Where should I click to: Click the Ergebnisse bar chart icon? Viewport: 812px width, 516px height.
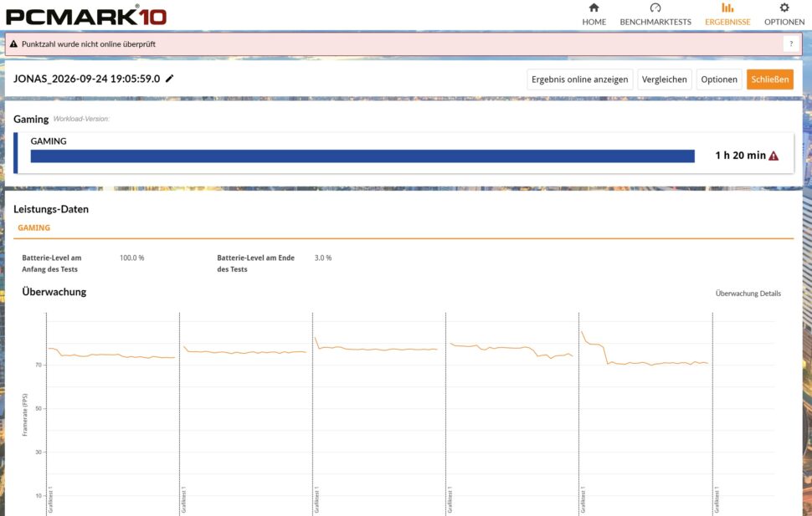(x=727, y=8)
